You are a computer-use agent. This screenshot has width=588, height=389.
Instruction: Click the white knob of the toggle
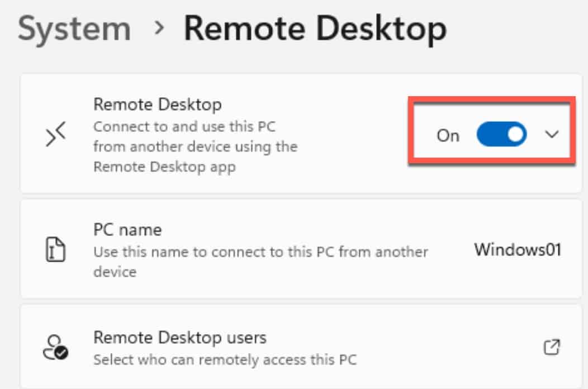tap(515, 134)
